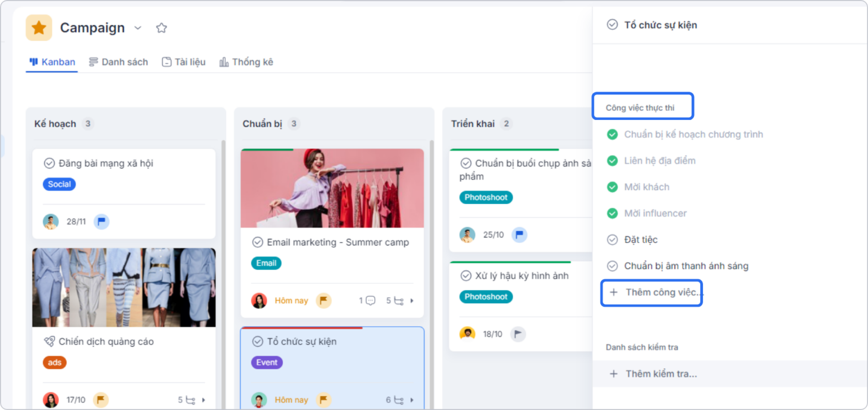
Task: Click Photoshoot tag on the 25/10 card
Action: tap(486, 197)
